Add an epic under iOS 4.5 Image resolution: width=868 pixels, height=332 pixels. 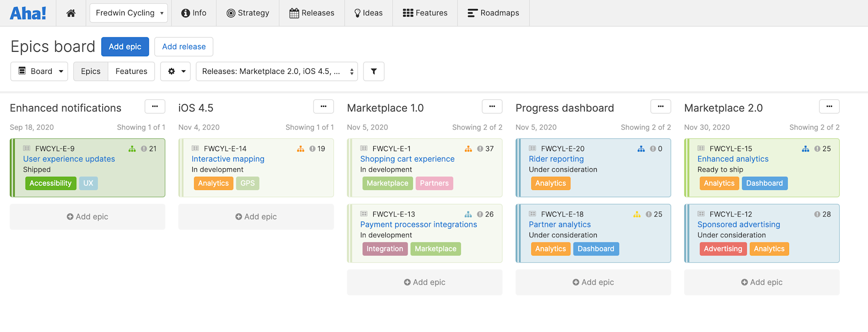click(x=256, y=217)
